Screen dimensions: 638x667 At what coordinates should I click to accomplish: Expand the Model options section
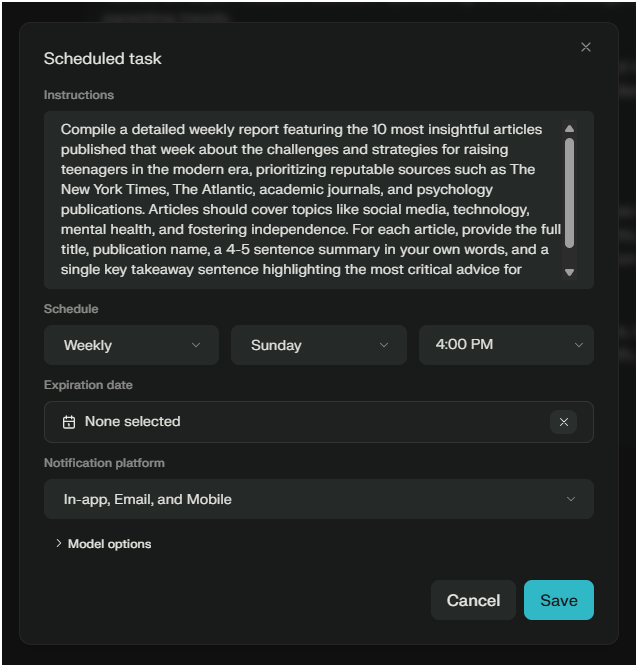pyautogui.click(x=109, y=544)
